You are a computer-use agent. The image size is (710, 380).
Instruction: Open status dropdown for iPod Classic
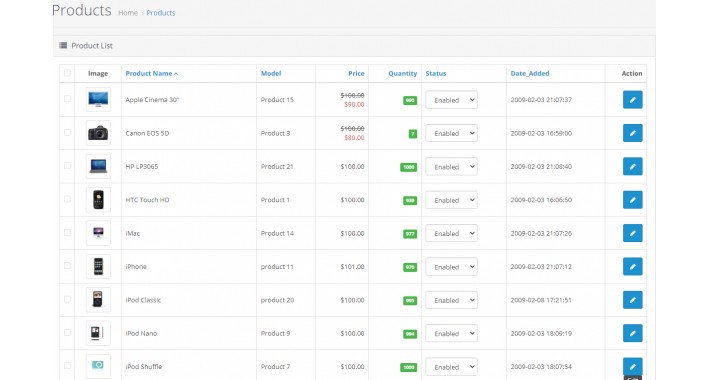(x=451, y=300)
